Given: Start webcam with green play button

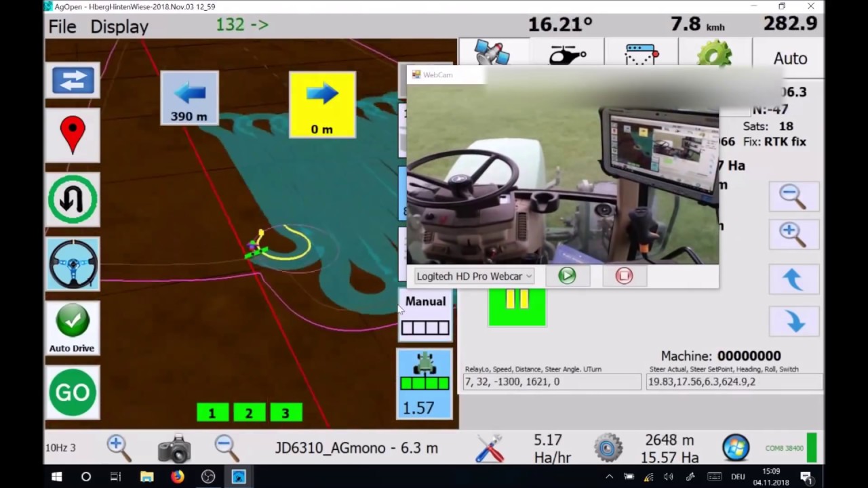Looking at the screenshot, I should tap(567, 275).
